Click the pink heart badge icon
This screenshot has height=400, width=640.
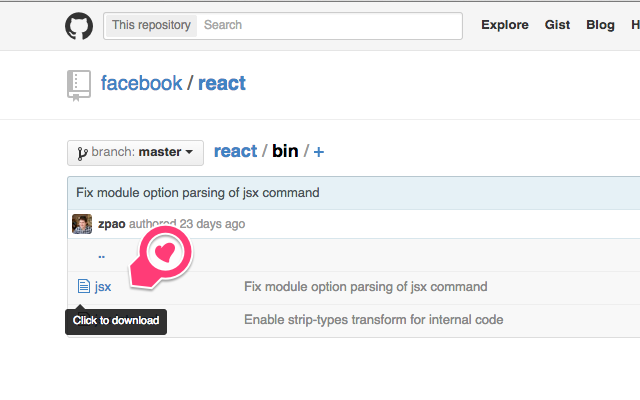[x=165, y=251]
